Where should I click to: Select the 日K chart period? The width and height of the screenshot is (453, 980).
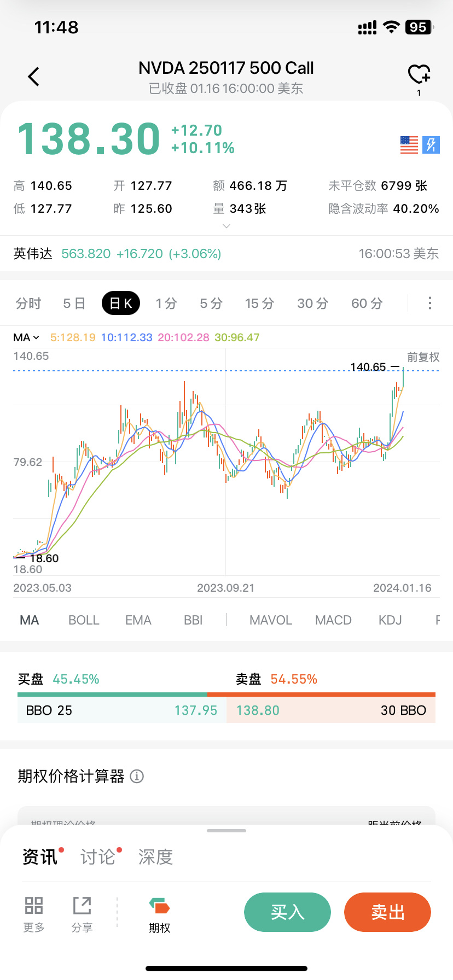[121, 304]
